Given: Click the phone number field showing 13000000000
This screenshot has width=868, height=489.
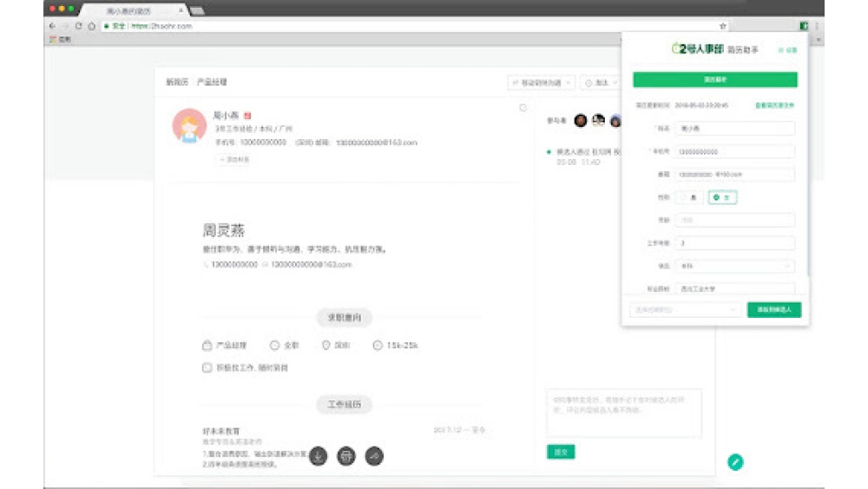Looking at the screenshot, I should pos(734,151).
